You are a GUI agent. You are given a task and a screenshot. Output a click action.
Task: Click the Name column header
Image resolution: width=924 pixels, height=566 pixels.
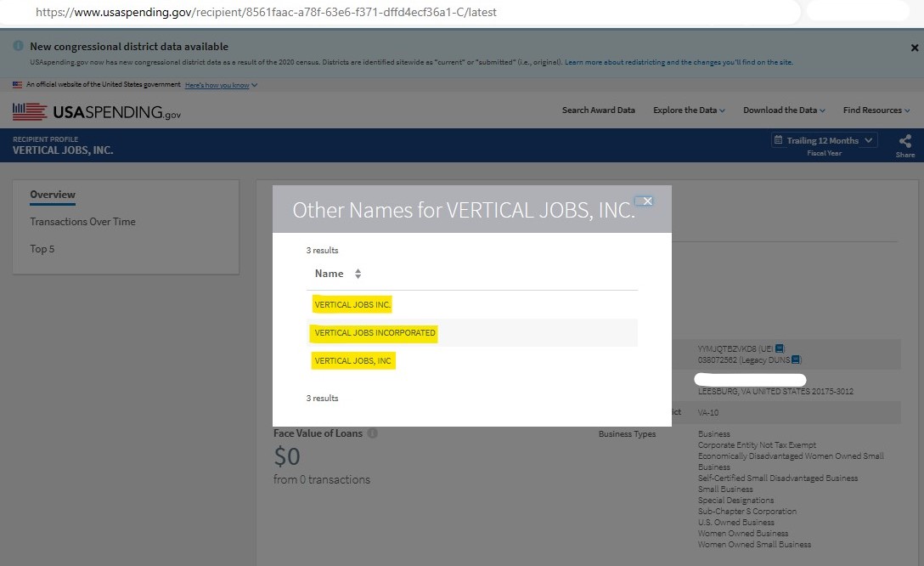tap(329, 274)
